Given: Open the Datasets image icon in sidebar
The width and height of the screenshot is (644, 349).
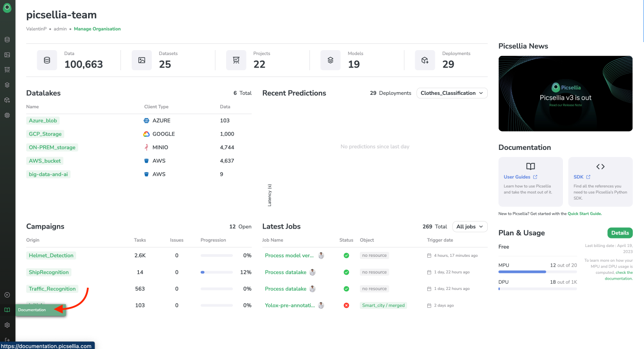Looking at the screenshot, I should [7, 55].
